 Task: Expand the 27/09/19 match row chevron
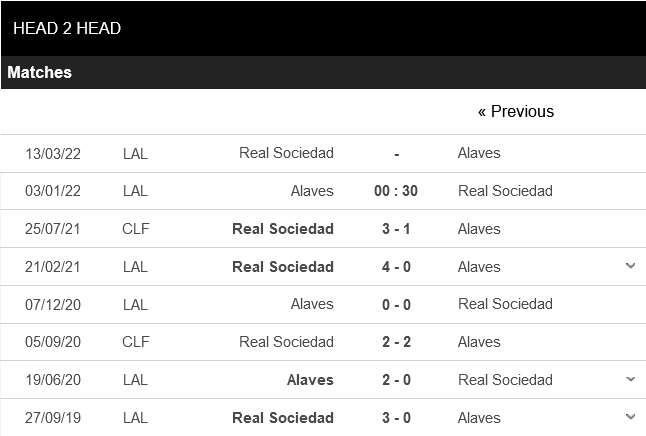coord(630,417)
